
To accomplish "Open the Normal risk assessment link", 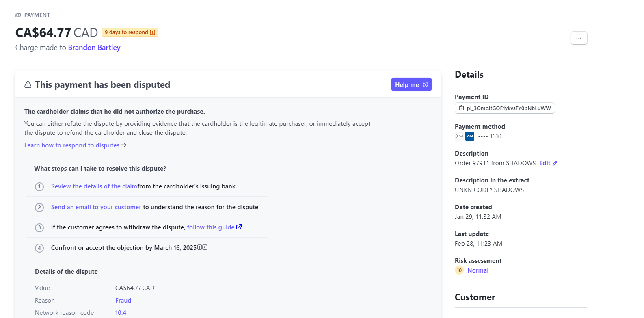I will 478,270.
